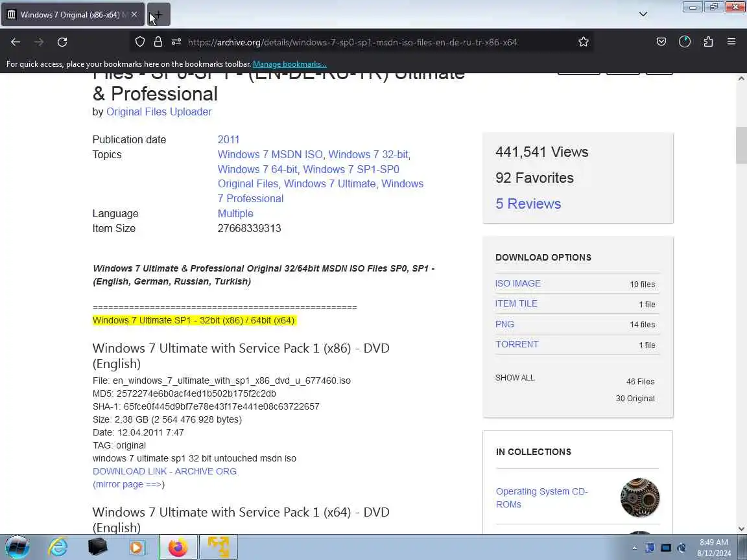
Task: Reload the page with refresh icon
Action: [62, 42]
